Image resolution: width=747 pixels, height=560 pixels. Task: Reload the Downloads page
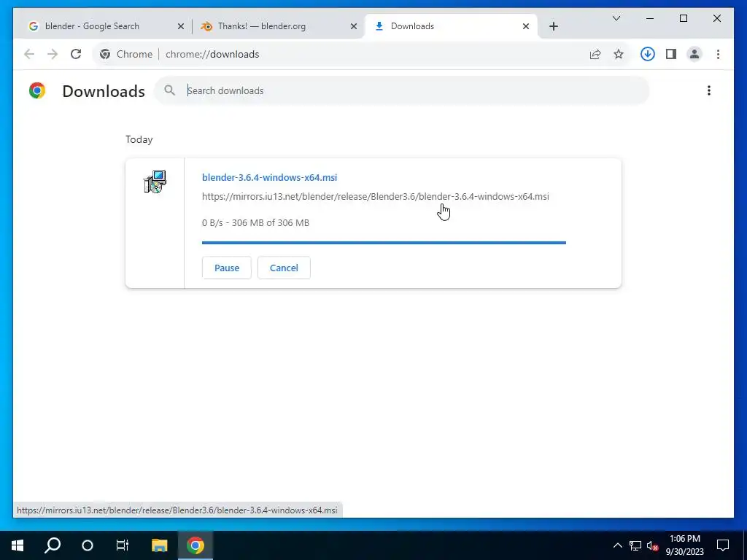point(76,54)
